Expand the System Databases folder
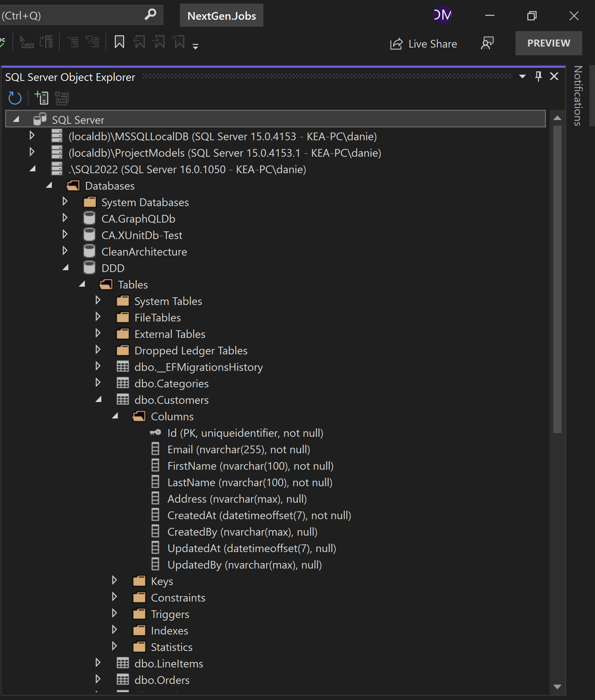 [65, 202]
